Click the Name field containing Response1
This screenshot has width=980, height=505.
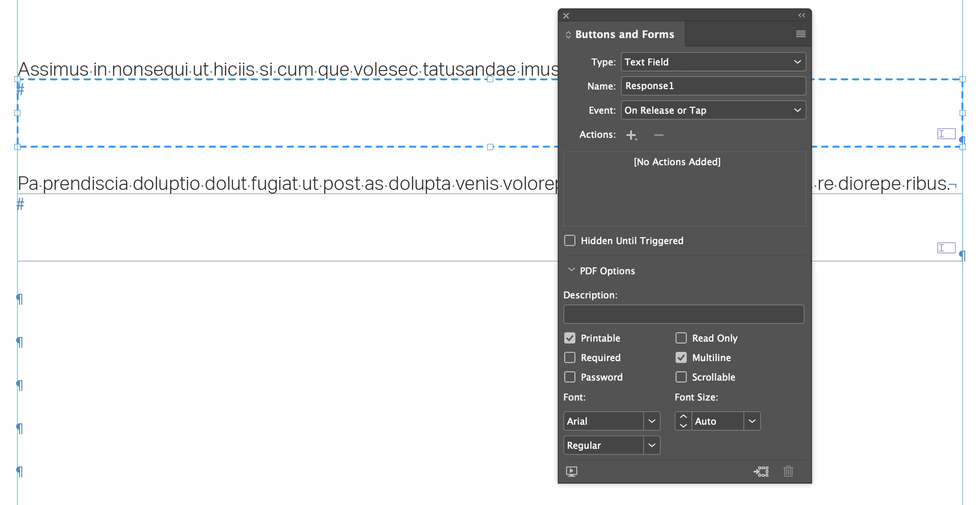[713, 86]
